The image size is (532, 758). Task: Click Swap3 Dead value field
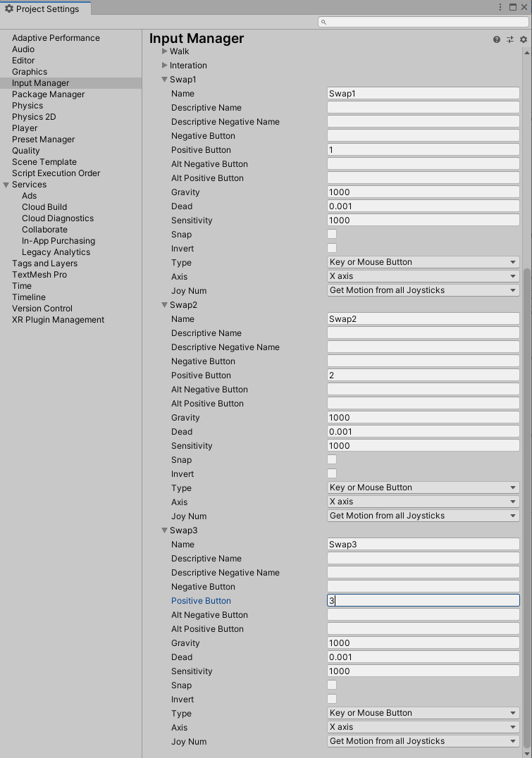tap(423, 657)
